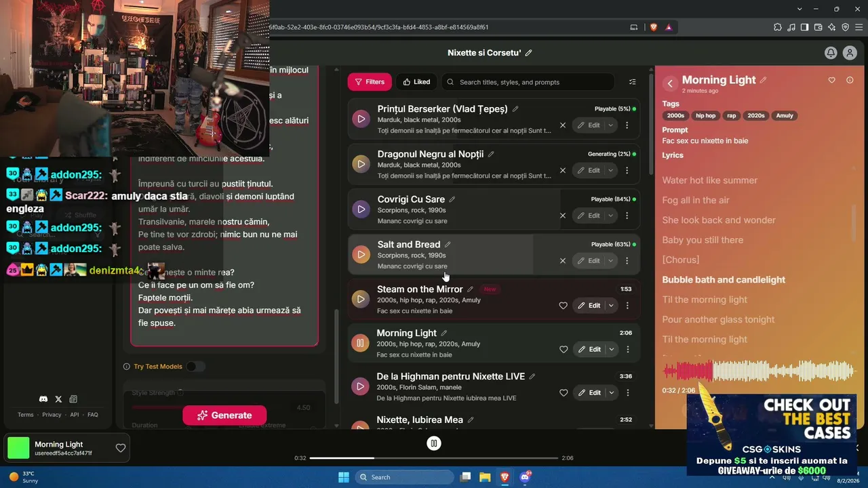
Task: Open the X social link in sidebar footer
Action: [58, 399]
